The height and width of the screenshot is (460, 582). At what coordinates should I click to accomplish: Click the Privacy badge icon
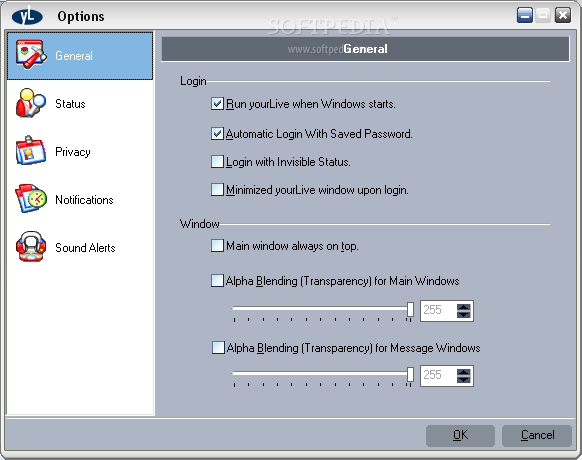pyautogui.click(x=31, y=150)
